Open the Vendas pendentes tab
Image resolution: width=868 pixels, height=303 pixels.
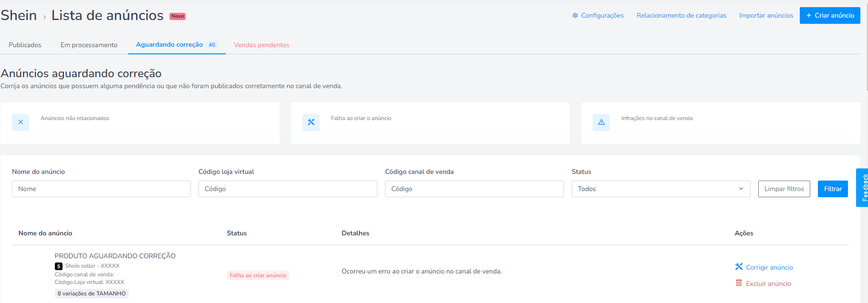point(261,45)
